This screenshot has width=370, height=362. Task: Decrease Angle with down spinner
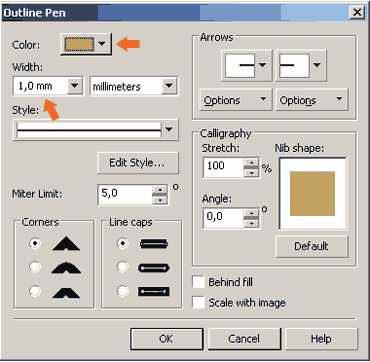(x=252, y=223)
